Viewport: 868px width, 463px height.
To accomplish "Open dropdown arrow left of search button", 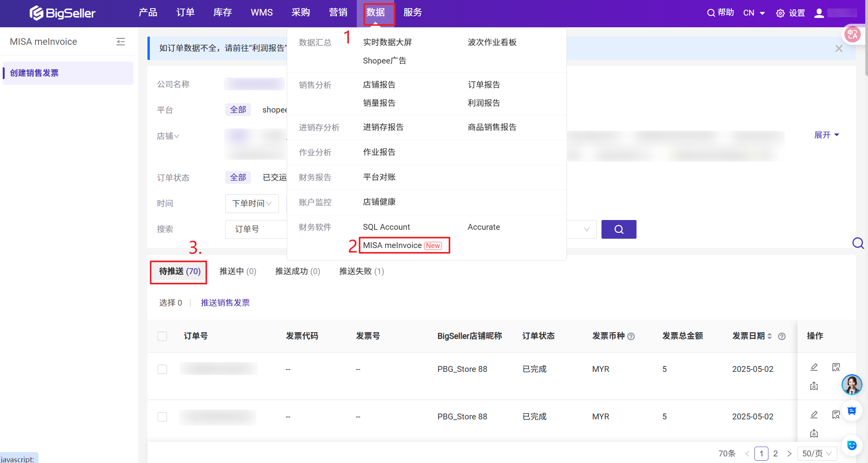I will [586, 229].
